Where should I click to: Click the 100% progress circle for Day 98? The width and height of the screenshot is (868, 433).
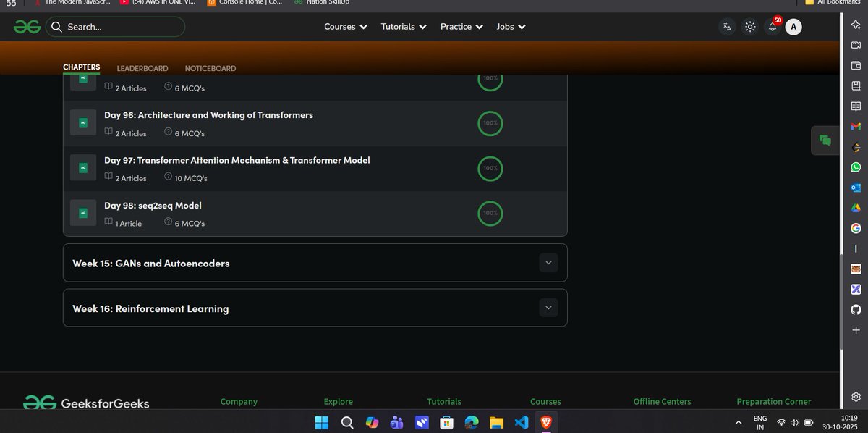coord(490,213)
